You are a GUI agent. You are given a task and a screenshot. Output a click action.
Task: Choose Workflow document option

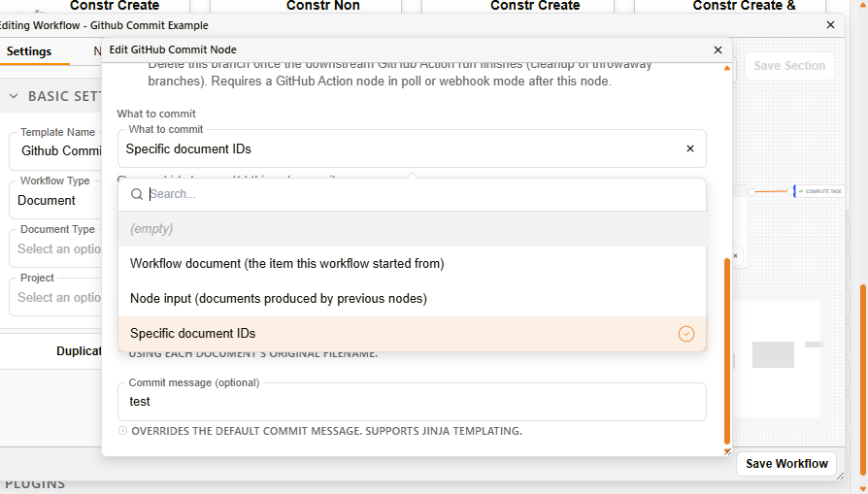[x=413, y=263]
